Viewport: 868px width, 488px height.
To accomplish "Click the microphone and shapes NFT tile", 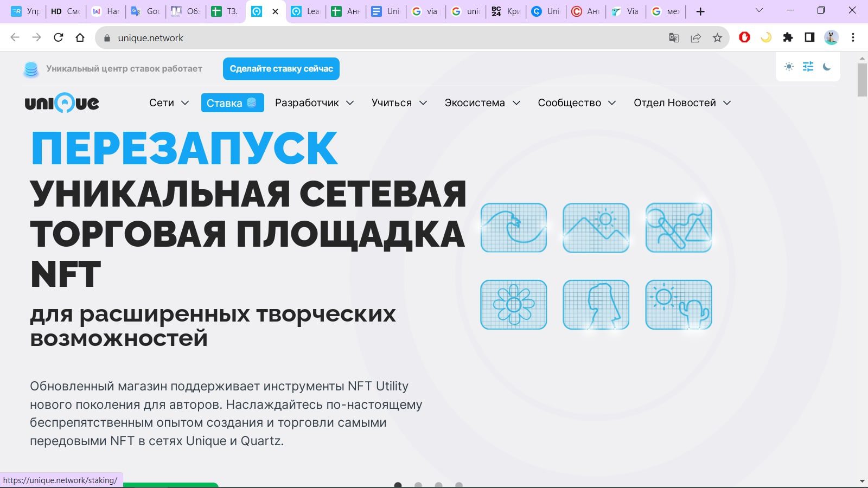I will (679, 228).
